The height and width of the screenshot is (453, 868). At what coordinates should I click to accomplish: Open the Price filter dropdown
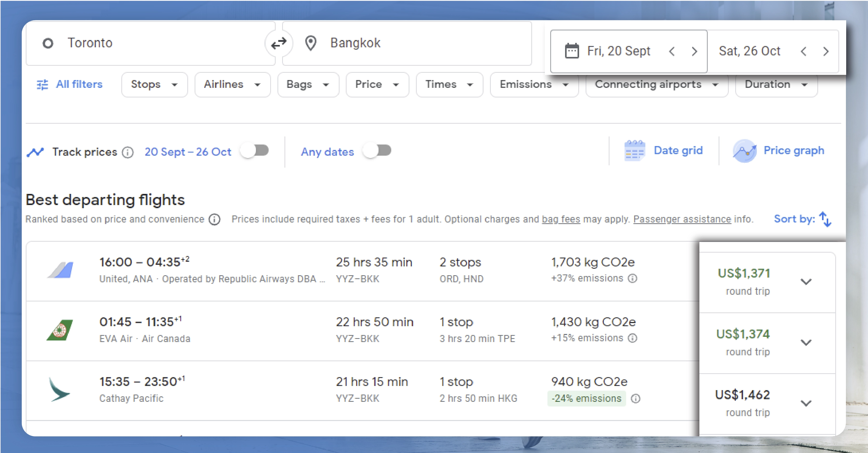pos(377,85)
